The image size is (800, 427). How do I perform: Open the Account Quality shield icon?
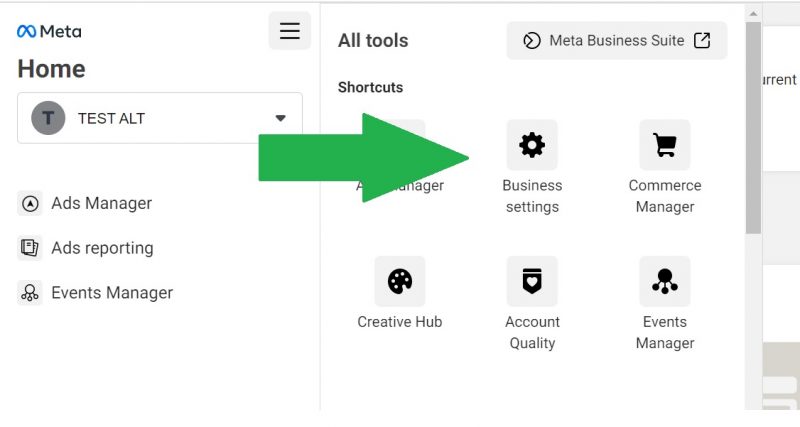coord(532,281)
